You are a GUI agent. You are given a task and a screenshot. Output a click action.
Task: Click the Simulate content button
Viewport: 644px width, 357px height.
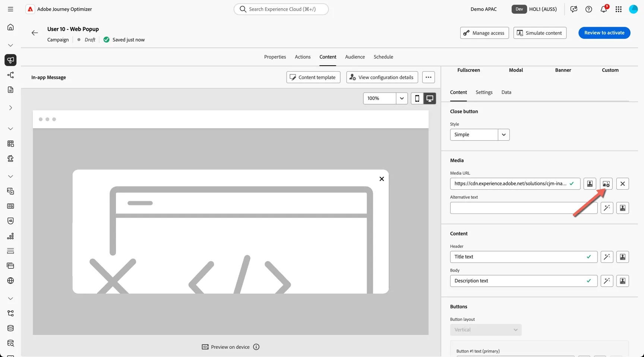[x=540, y=33]
